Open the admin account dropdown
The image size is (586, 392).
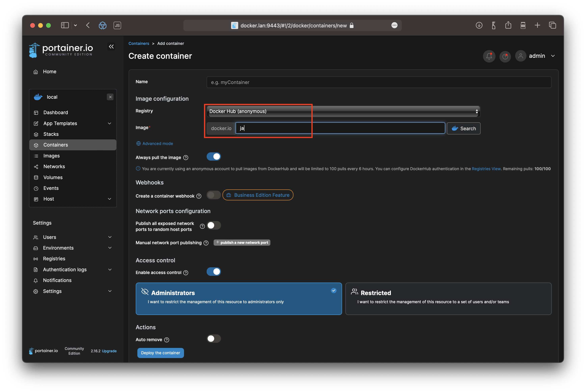click(x=553, y=56)
